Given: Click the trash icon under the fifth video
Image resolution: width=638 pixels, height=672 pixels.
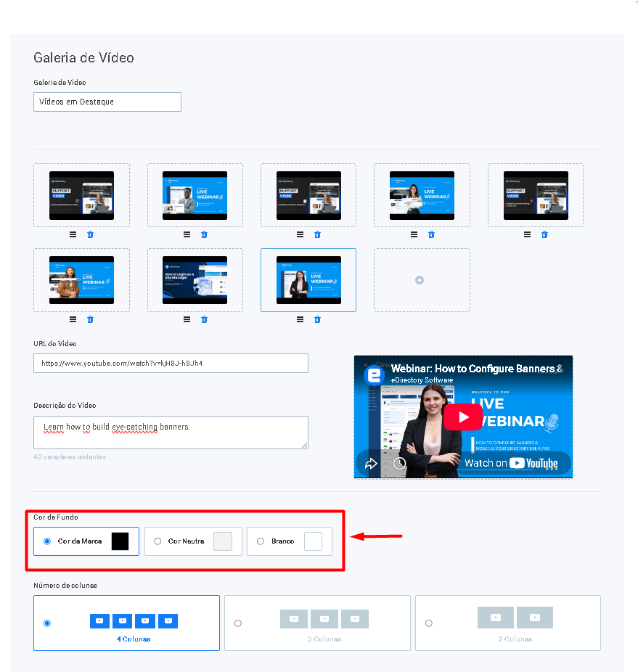Looking at the screenshot, I should pyautogui.click(x=544, y=234).
